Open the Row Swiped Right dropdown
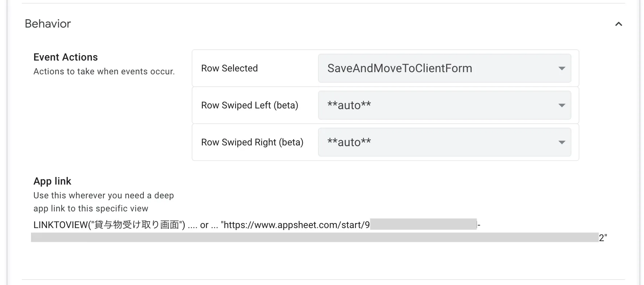 pyautogui.click(x=444, y=142)
